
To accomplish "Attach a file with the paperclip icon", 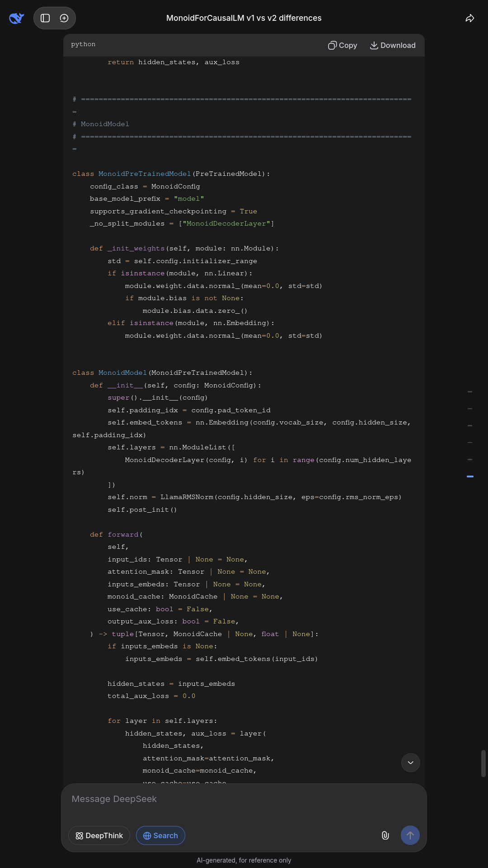I will pyautogui.click(x=385, y=835).
